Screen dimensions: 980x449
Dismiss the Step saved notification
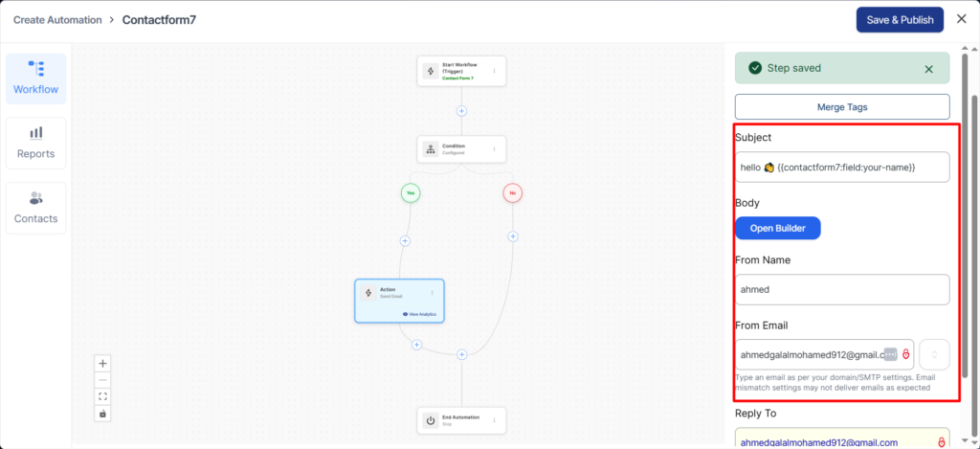tap(928, 69)
